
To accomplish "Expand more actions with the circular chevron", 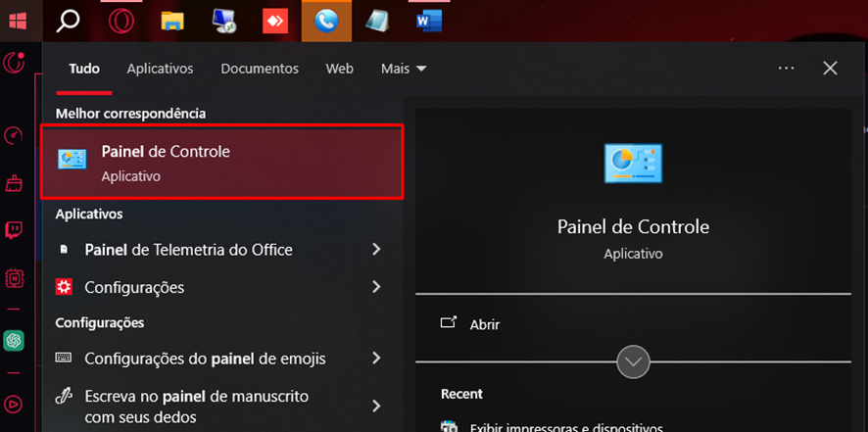I will pos(633,362).
